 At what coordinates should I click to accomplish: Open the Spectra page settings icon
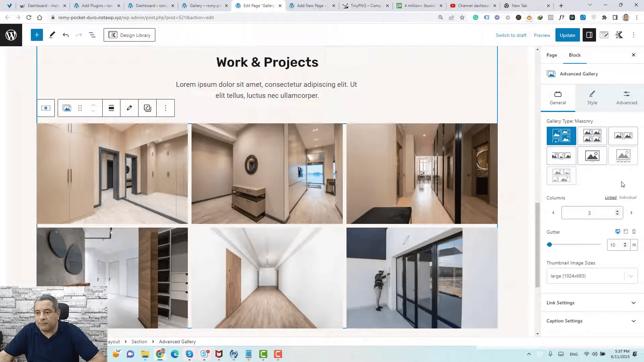[604, 35]
